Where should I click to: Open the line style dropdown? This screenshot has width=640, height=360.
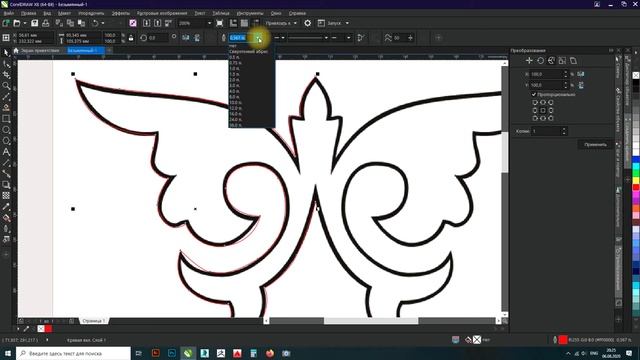(x=326, y=38)
